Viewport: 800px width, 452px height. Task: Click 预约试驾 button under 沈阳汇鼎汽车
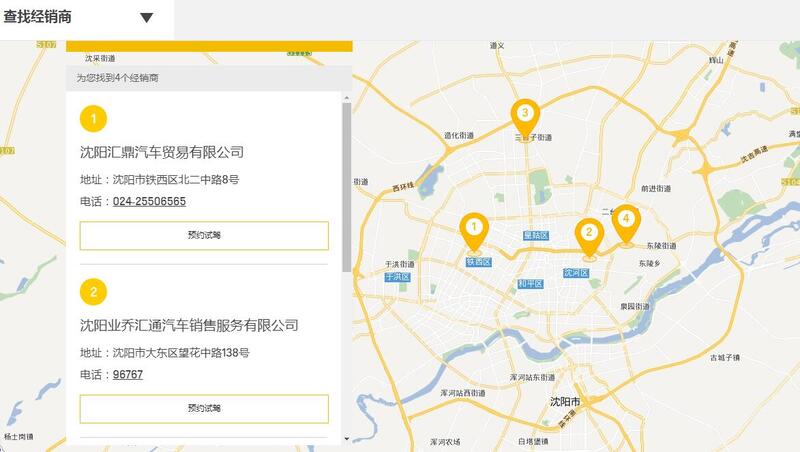204,236
